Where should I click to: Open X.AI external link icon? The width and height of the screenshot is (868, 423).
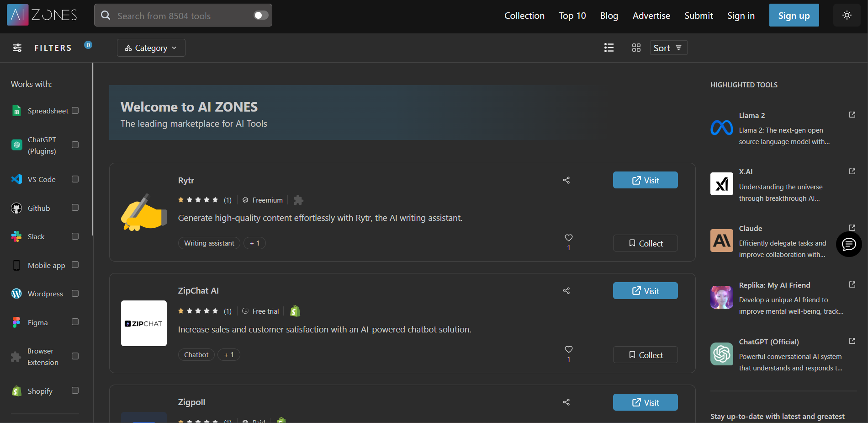(852, 171)
